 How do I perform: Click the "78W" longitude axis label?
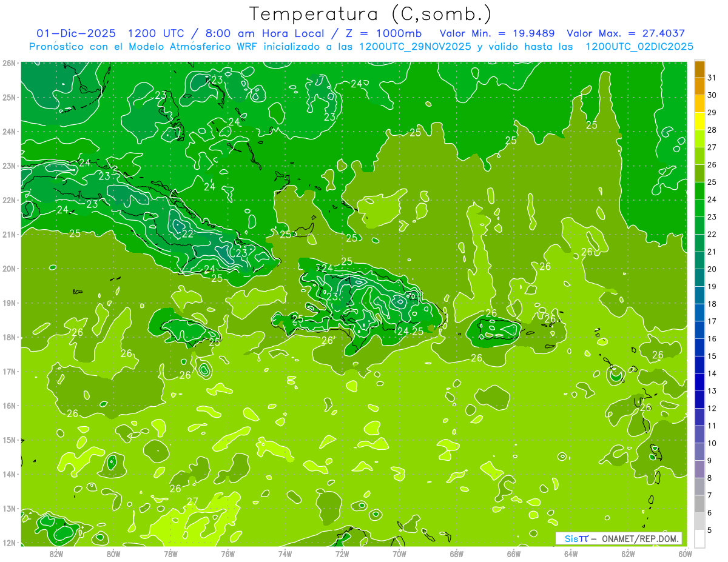point(170,553)
